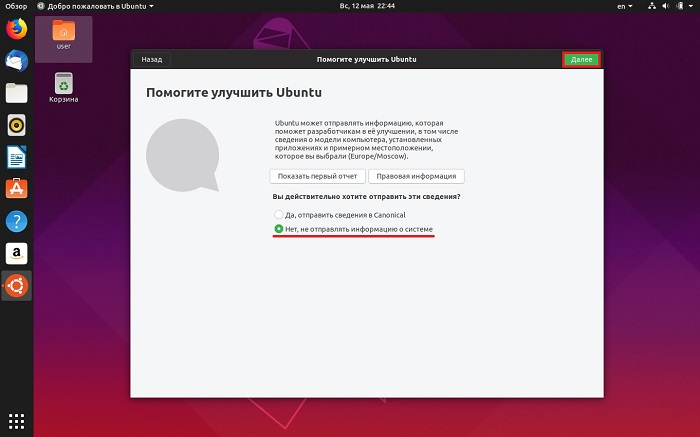Open Firefox from the dock
The width and height of the screenshot is (700, 437).
[17, 29]
